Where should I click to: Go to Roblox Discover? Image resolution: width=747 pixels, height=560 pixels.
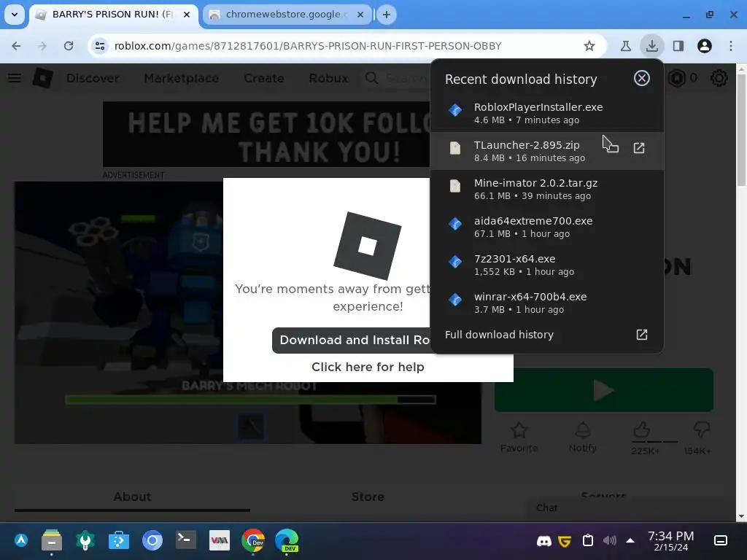tap(93, 78)
